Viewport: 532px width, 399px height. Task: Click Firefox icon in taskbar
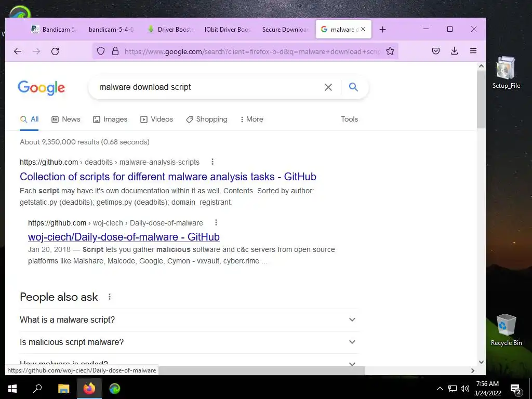(89, 389)
